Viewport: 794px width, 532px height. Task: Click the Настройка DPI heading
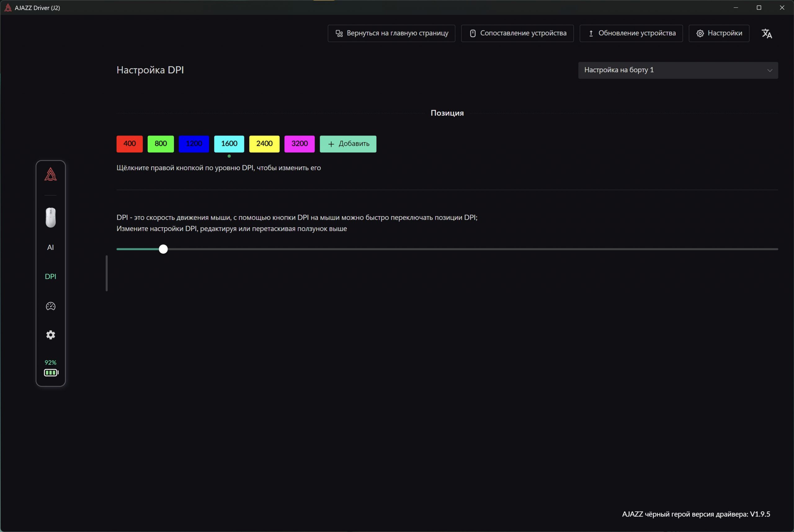(150, 70)
